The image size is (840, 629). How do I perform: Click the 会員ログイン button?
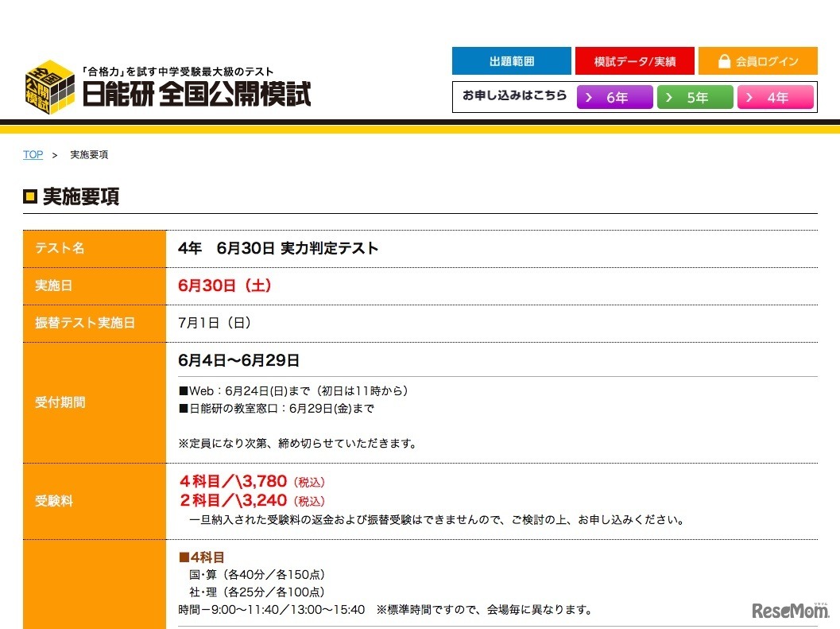[757, 60]
